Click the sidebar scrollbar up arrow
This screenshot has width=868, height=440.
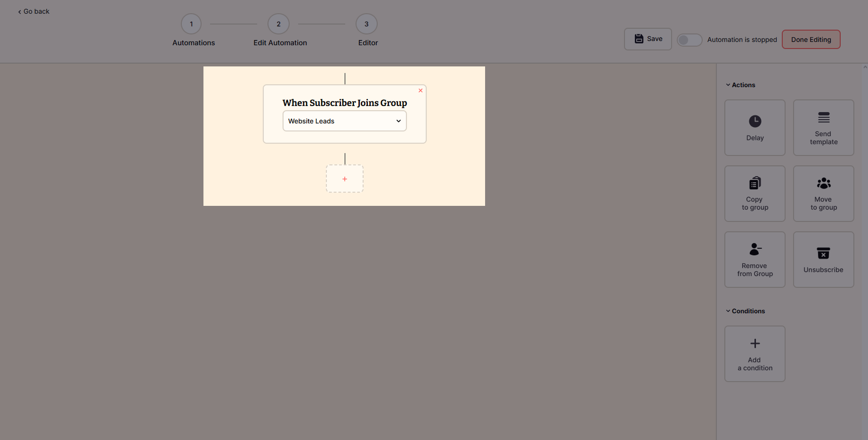point(865,67)
